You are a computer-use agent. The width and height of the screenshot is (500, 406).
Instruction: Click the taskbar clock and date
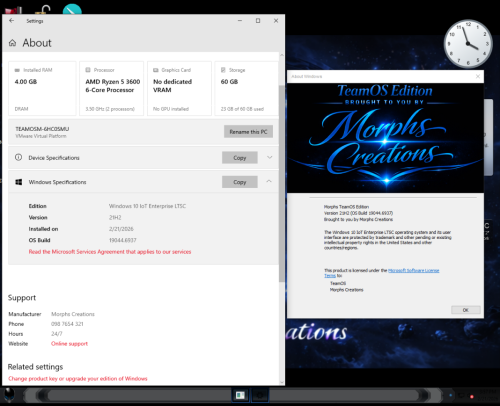(488, 395)
